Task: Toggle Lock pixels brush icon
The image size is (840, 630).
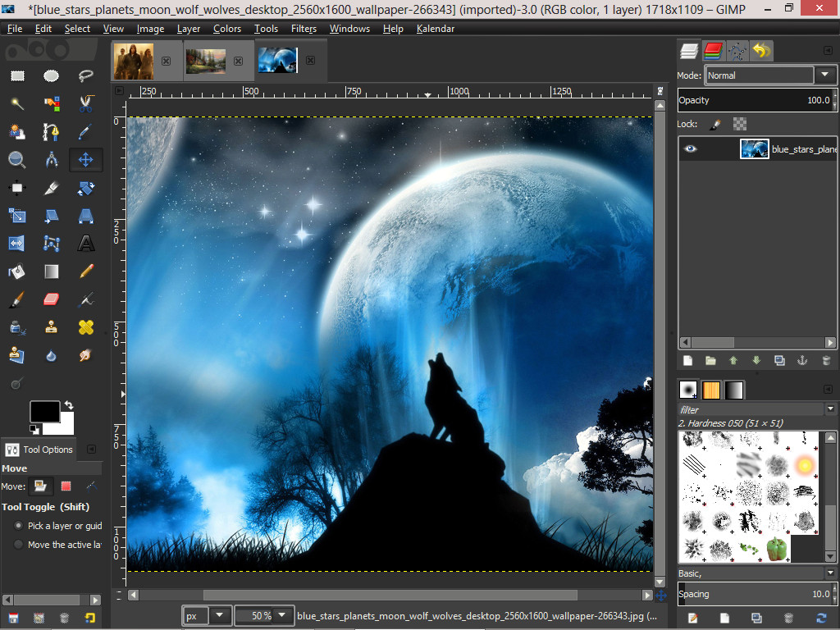Action: pos(715,125)
